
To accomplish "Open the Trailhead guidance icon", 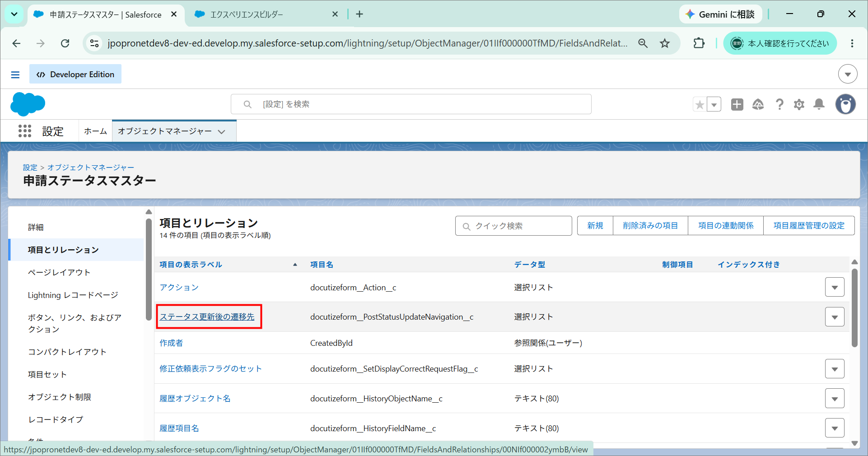I will pyautogui.click(x=758, y=104).
